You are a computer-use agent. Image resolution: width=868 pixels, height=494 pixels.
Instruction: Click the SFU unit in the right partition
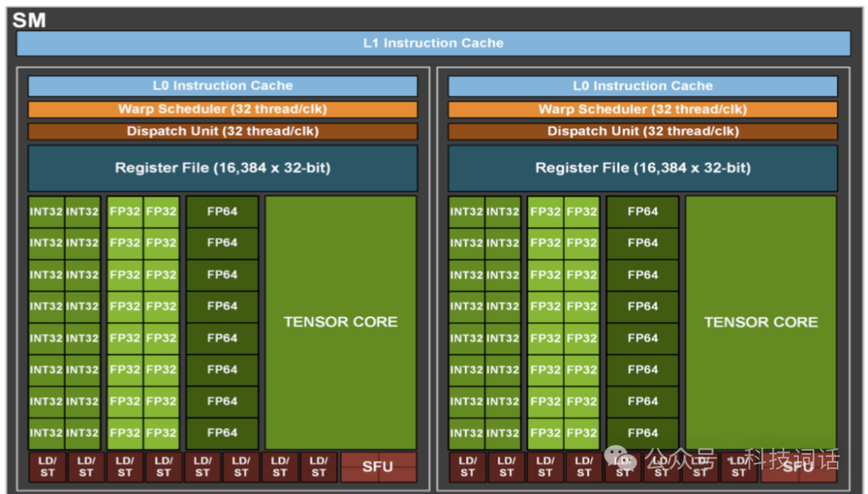[x=798, y=467]
